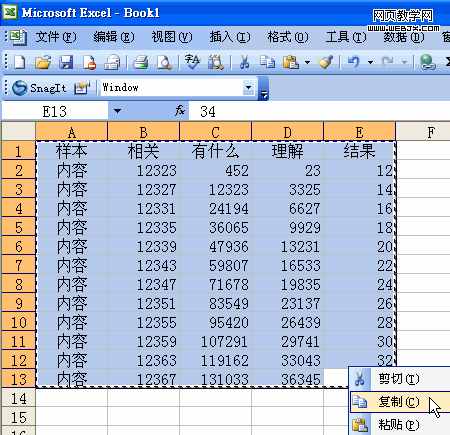Click the formula bar showing 34
Image resolution: width=450 pixels, height=435 pixels.
coord(319,111)
